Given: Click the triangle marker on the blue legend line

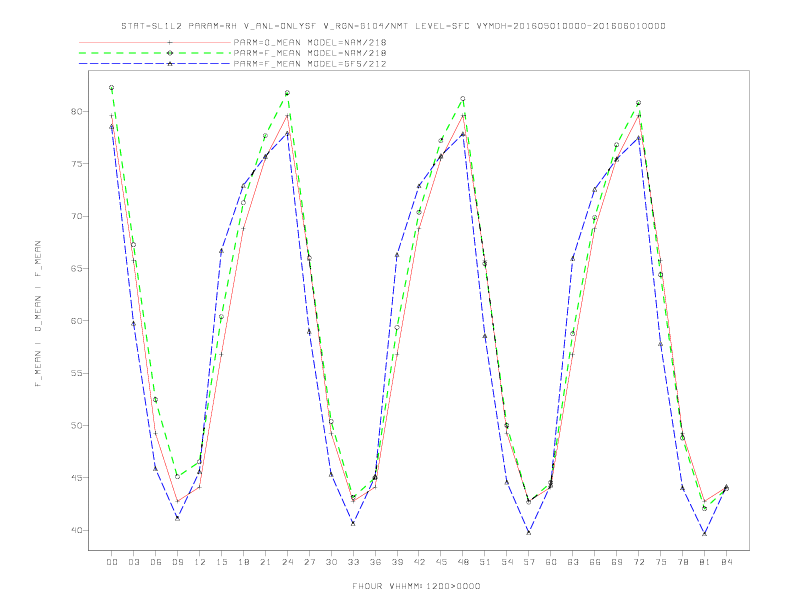Looking at the screenshot, I should click(x=170, y=64).
